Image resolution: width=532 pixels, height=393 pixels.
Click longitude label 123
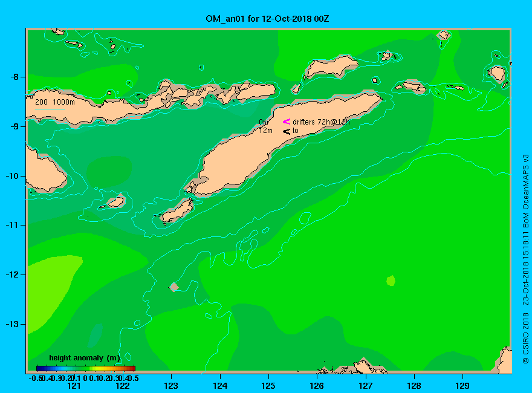pos(171,386)
